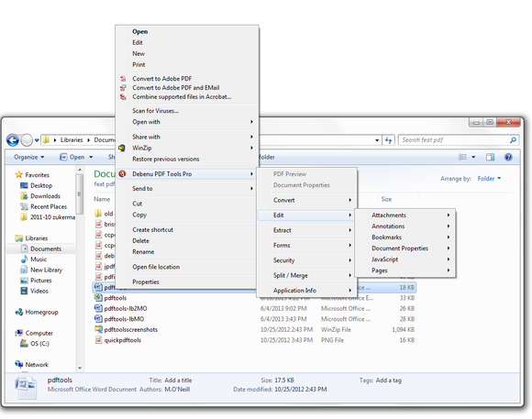
Task: Expand the Attachments submenu
Action: pyautogui.click(x=449, y=215)
